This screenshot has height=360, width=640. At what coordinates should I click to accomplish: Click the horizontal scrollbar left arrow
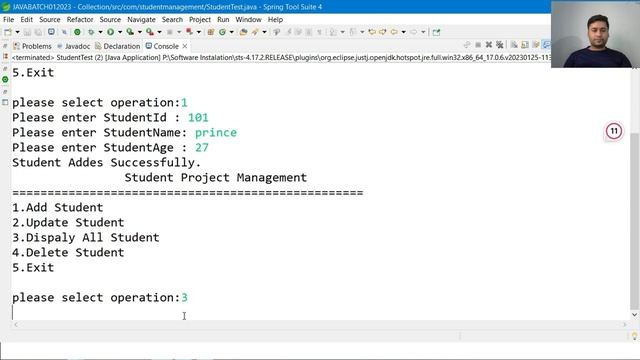(x=16, y=325)
